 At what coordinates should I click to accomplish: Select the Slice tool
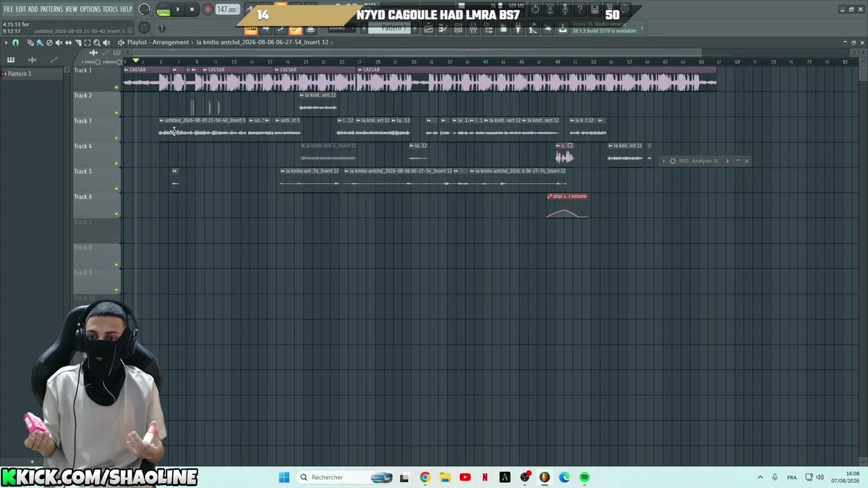78,42
